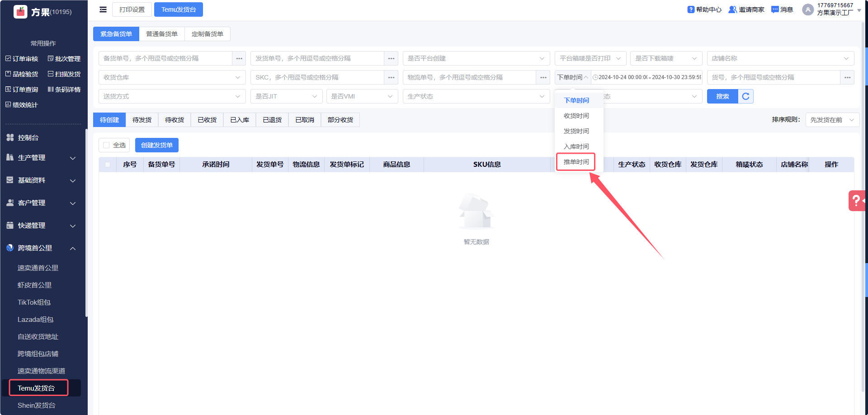Open the 是否VMI dropdown
This screenshot has height=415, width=868.
pyautogui.click(x=362, y=96)
